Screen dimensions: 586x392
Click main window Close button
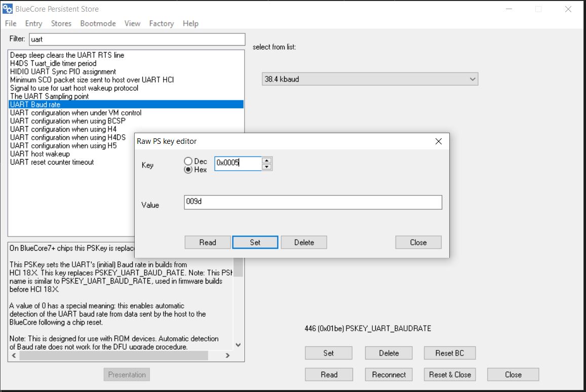513,374
